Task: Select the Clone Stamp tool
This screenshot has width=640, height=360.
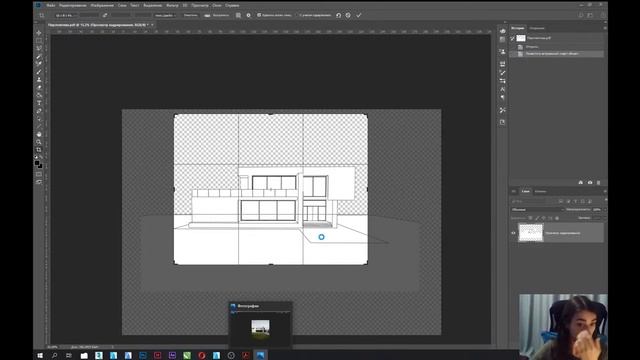Action: pos(39,79)
